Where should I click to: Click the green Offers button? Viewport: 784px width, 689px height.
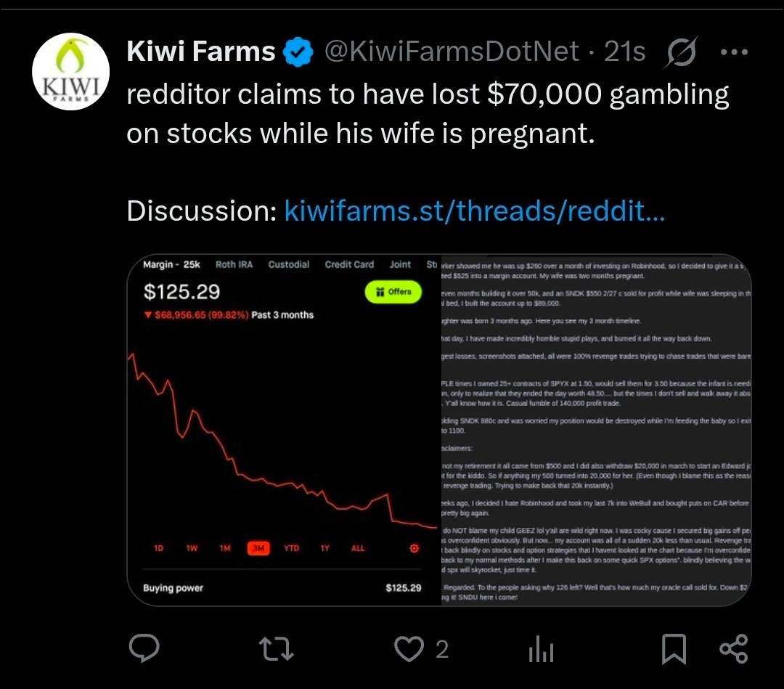(393, 292)
